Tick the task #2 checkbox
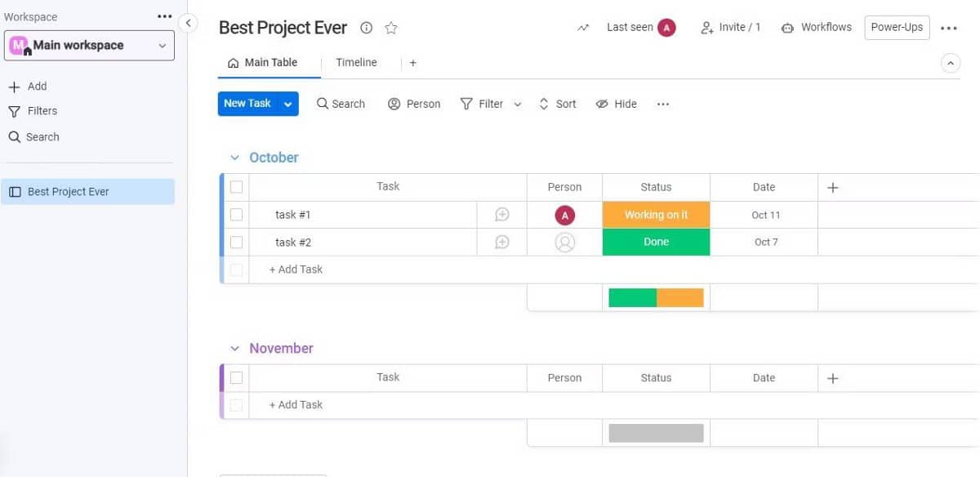This screenshot has width=980, height=477. [237, 243]
